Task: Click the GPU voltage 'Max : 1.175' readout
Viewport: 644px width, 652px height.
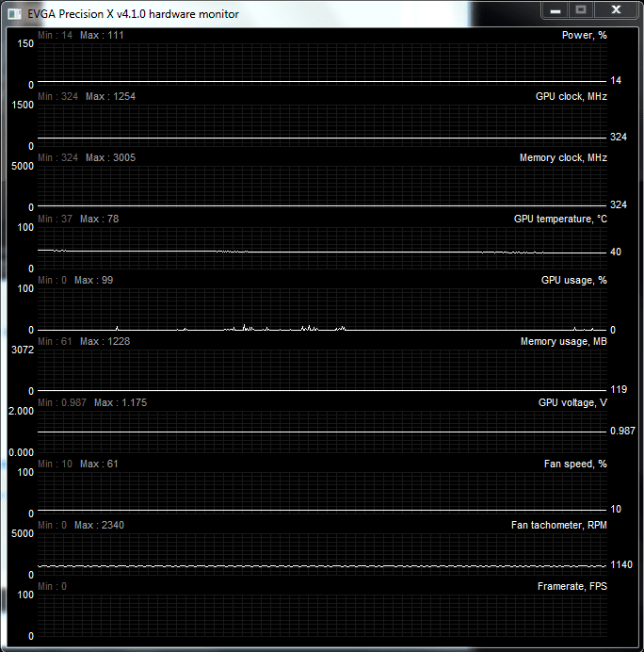Action: [x=121, y=402]
